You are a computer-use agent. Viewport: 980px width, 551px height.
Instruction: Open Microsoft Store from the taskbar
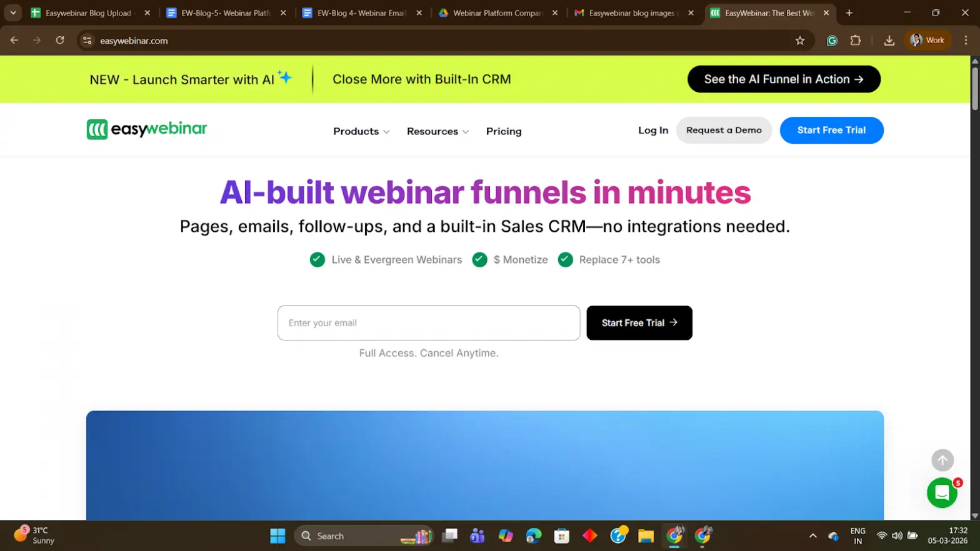562,536
